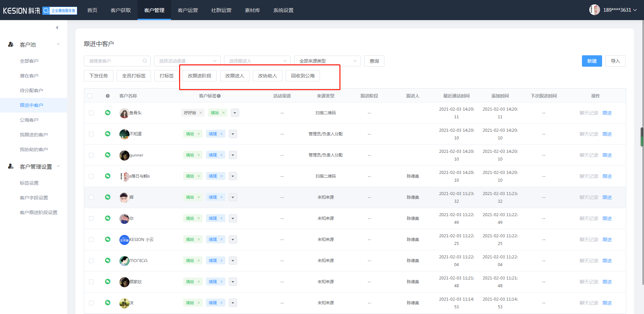The image size is (644, 314).
Task: Click the avatar of customer gunner
Action: (124, 155)
